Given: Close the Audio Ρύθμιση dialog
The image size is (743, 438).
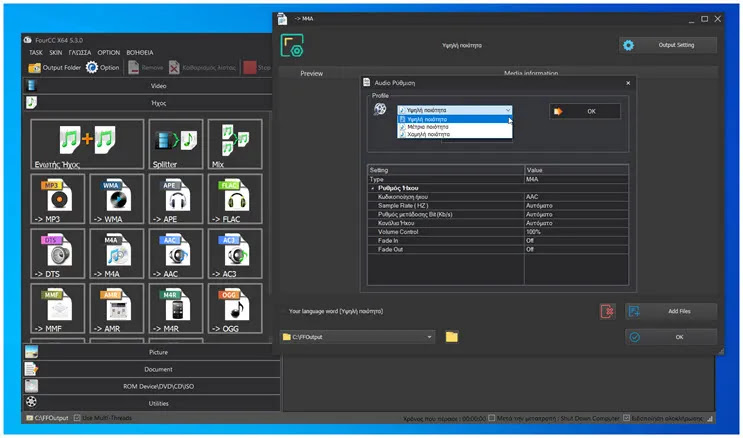Looking at the screenshot, I should (628, 83).
